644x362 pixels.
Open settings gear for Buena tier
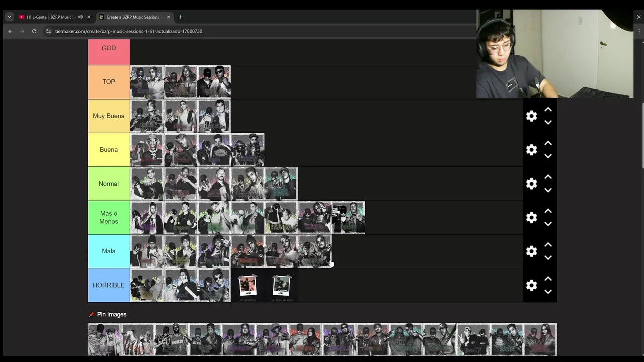pyautogui.click(x=531, y=150)
